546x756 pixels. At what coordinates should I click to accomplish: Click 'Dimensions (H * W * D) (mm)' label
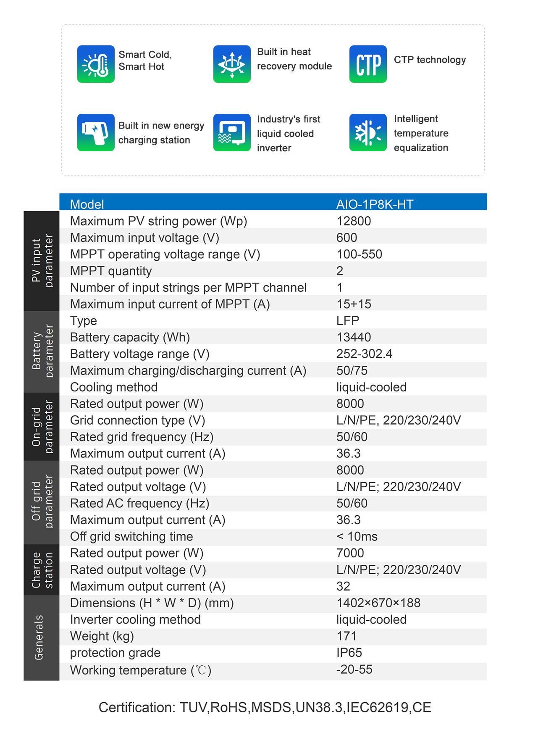(152, 603)
